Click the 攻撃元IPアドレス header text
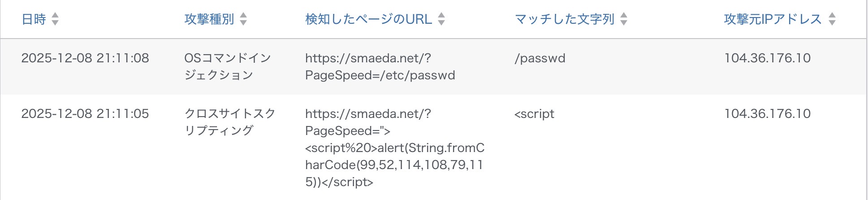 click(773, 19)
